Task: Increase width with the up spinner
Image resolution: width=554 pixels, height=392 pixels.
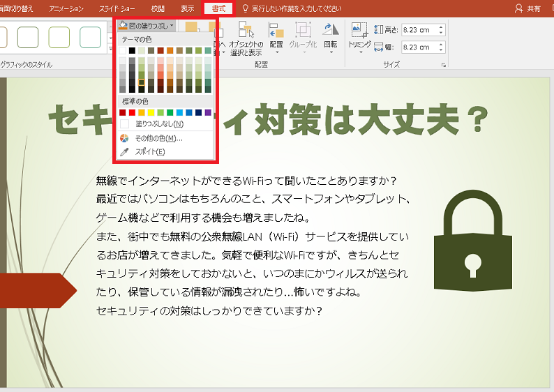Action: pos(441,44)
